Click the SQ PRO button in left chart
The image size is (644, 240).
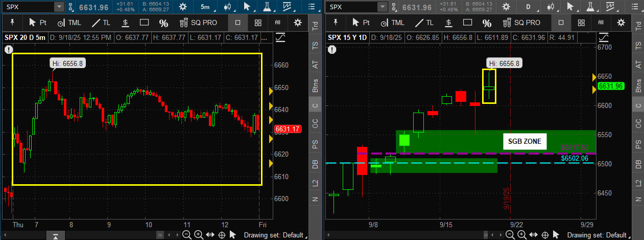tap(199, 23)
